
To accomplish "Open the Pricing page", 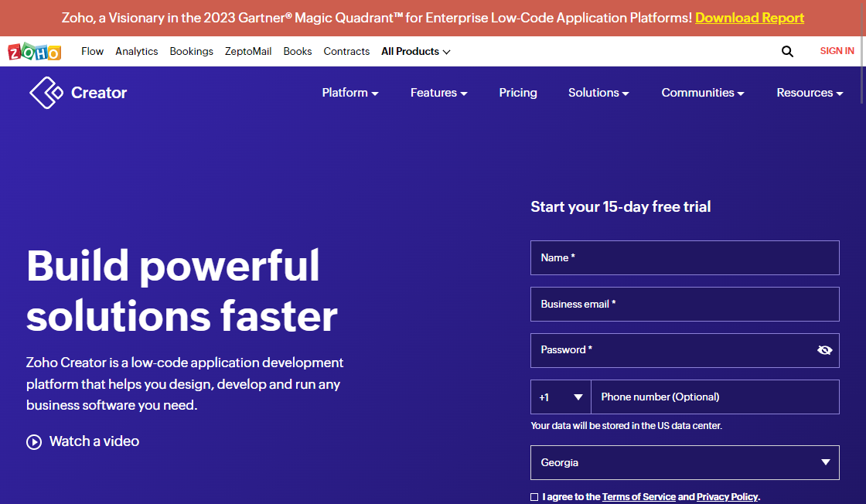I will coord(518,93).
